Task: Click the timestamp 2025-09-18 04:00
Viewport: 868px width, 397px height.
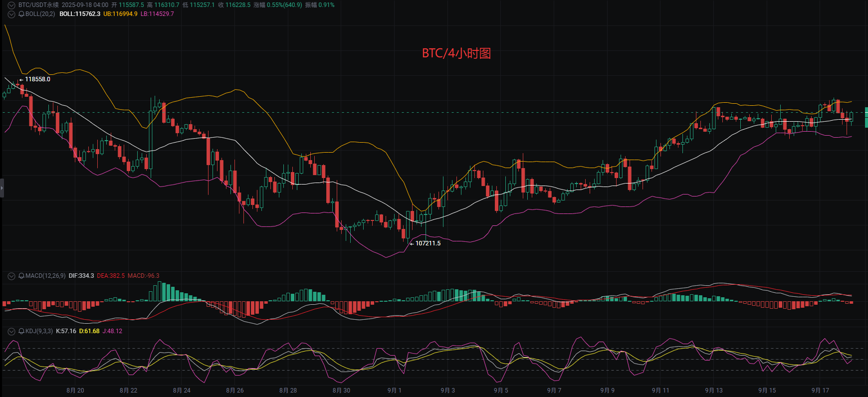Action: coord(85,5)
